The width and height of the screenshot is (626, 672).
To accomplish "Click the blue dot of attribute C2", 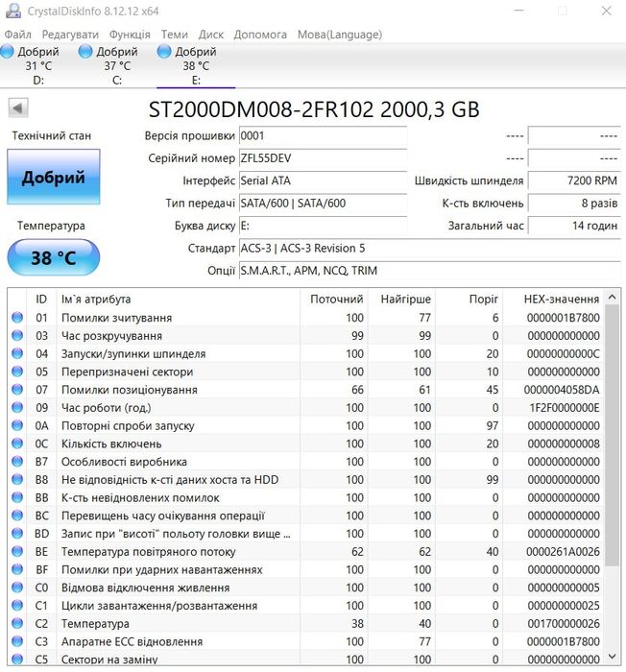I will click(17, 623).
